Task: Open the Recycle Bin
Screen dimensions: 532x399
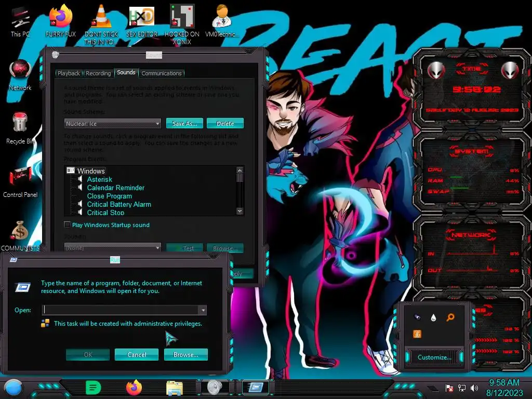Action: tap(20, 129)
